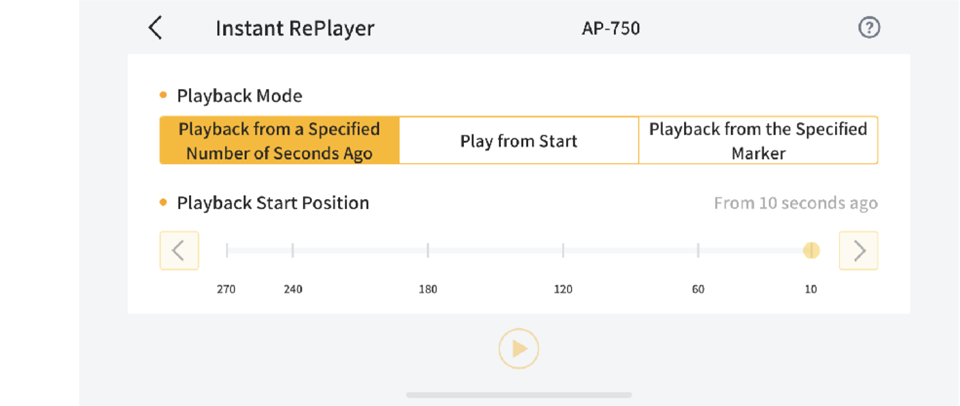Set slider to the 180 tick mark
Screen dimensions: 960x406
pos(428,250)
